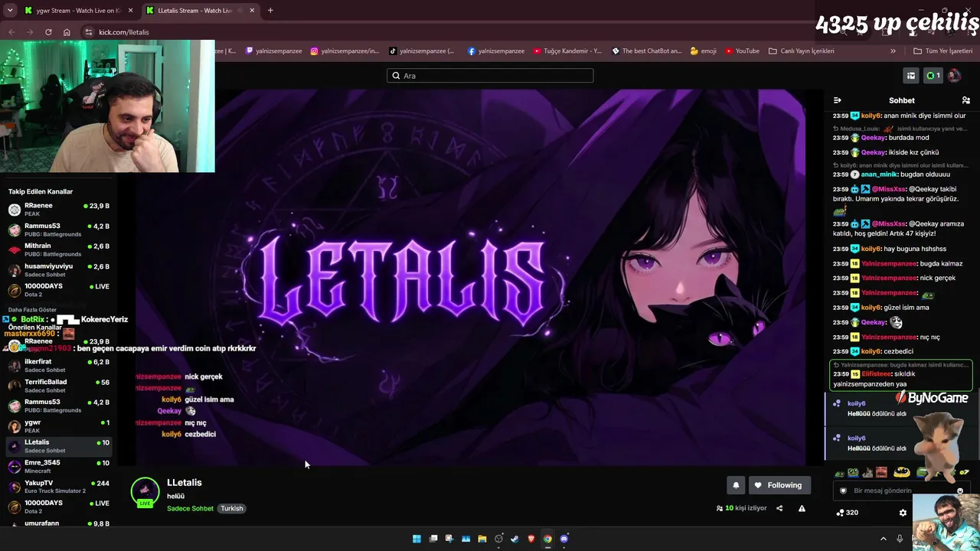This screenshot has width=980, height=551.
Task: Select the LLetalis channel in sidebar
Action: [58, 446]
